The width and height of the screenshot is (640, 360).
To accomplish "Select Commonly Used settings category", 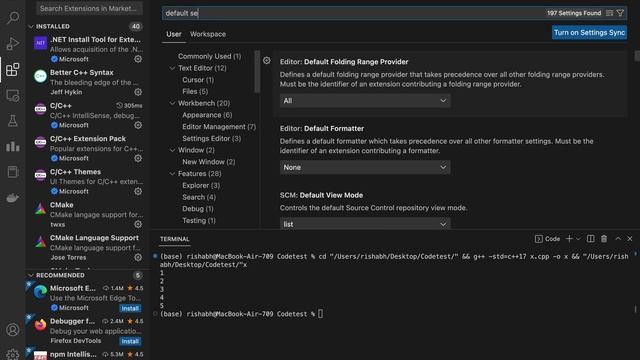I will 209,56.
